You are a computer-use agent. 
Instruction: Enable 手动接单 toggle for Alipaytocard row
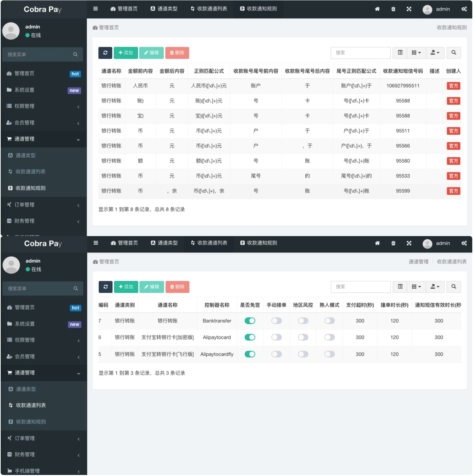pyautogui.click(x=276, y=337)
